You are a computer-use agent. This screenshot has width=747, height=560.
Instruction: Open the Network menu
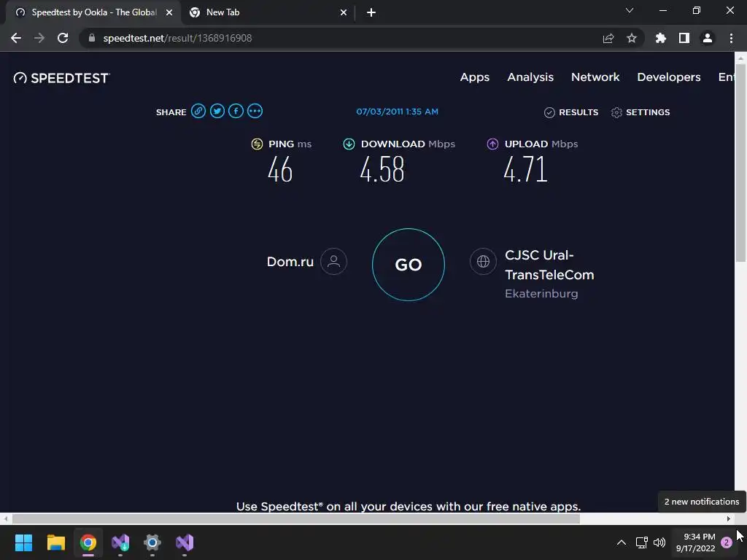(595, 77)
